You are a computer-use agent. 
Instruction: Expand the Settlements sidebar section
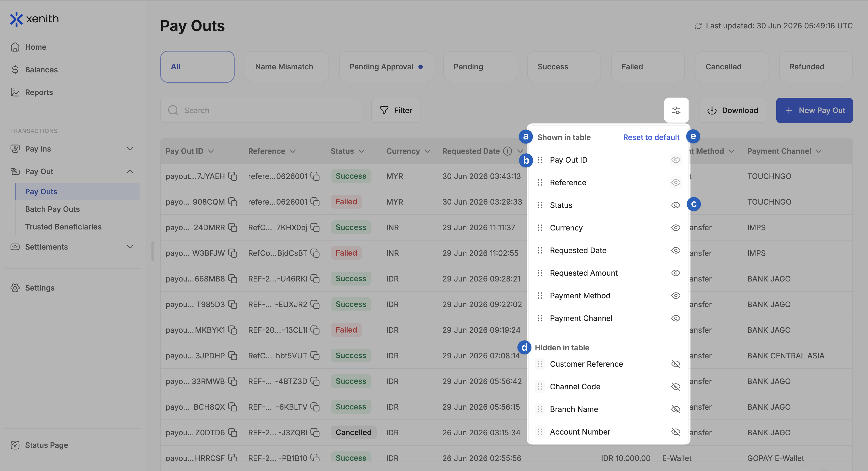click(130, 247)
